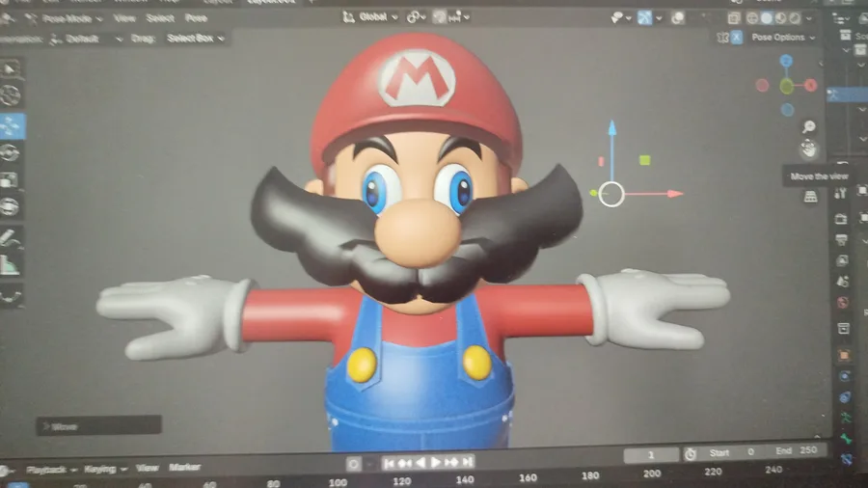Switch to Solid viewport shading
Image resolution: width=868 pixels, height=488 pixels.
[766, 18]
